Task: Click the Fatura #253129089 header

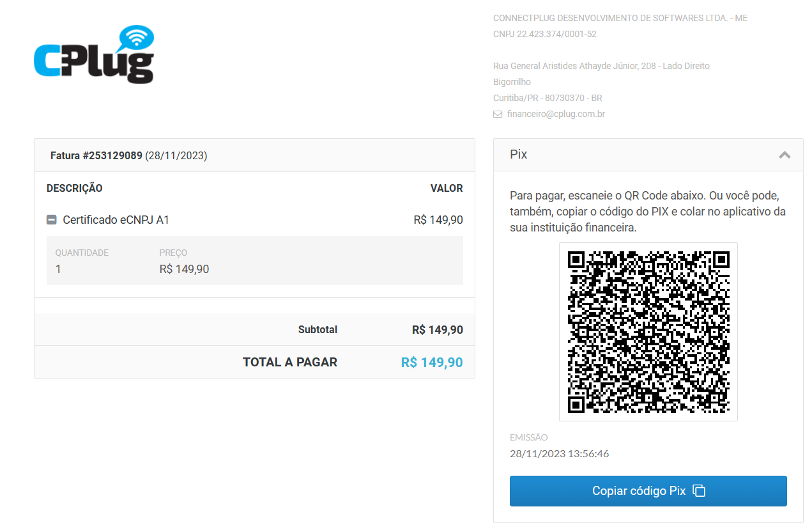Action: coord(129,155)
